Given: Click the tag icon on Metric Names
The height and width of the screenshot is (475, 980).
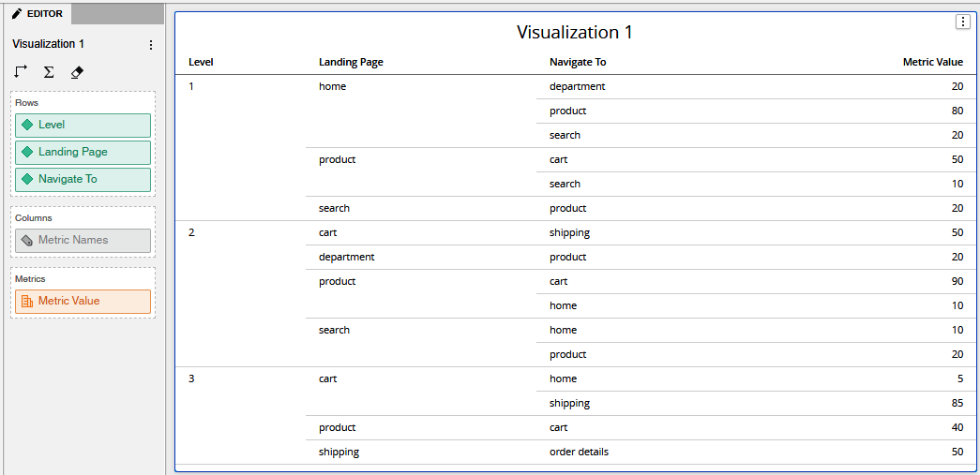Looking at the screenshot, I should click(x=27, y=240).
